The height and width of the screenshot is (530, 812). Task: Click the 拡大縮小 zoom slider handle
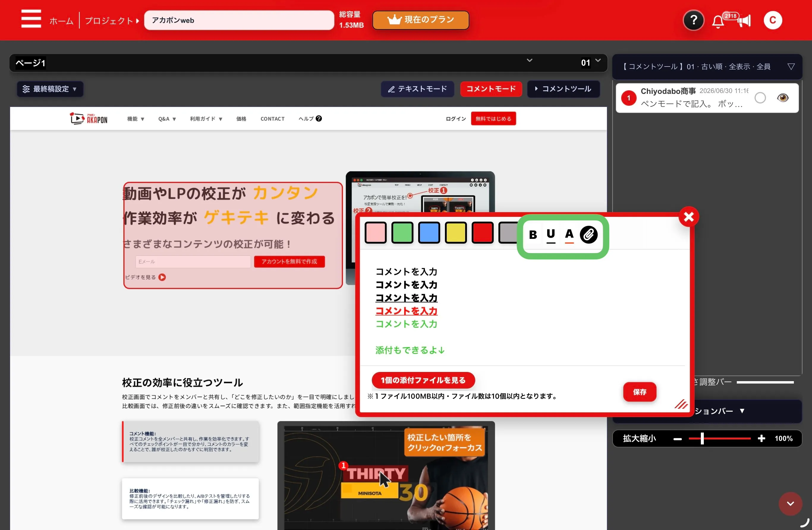(702, 438)
